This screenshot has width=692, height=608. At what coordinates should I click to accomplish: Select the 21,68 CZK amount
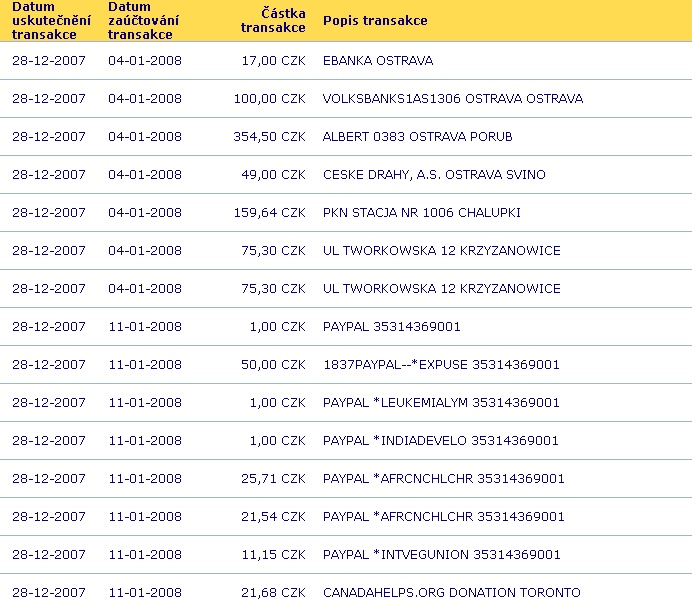click(x=273, y=592)
